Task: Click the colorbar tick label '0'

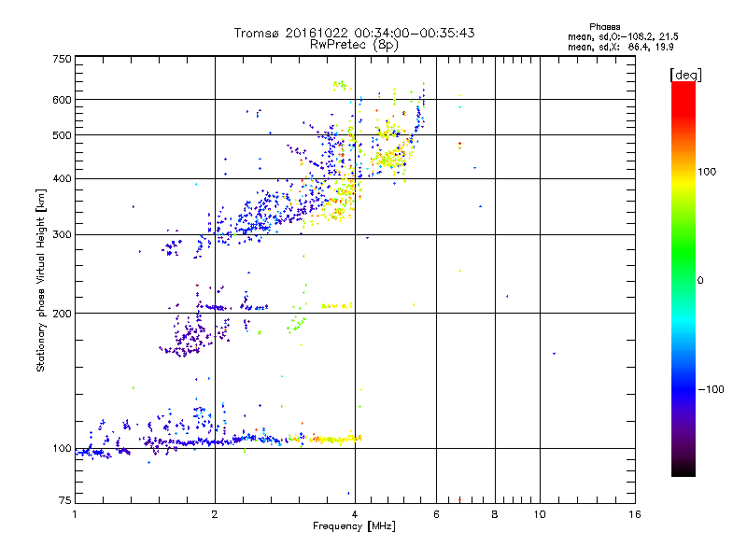Action: pos(700,281)
